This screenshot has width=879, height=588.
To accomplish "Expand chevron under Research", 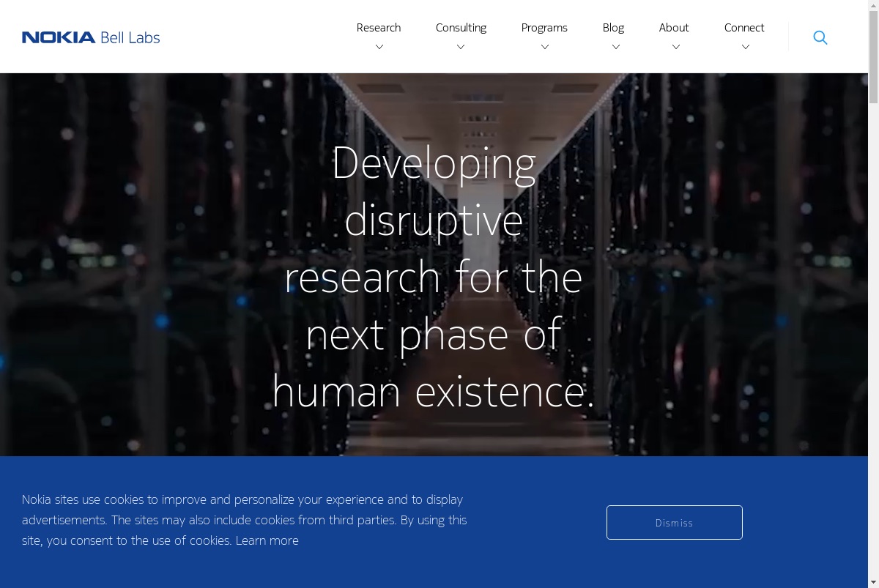I will (379, 47).
